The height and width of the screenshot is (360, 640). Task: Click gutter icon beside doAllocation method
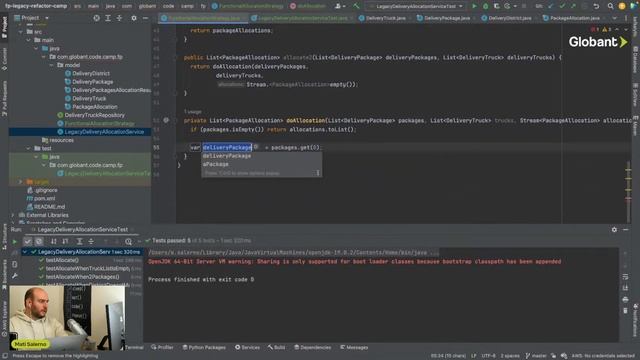(x=166, y=120)
